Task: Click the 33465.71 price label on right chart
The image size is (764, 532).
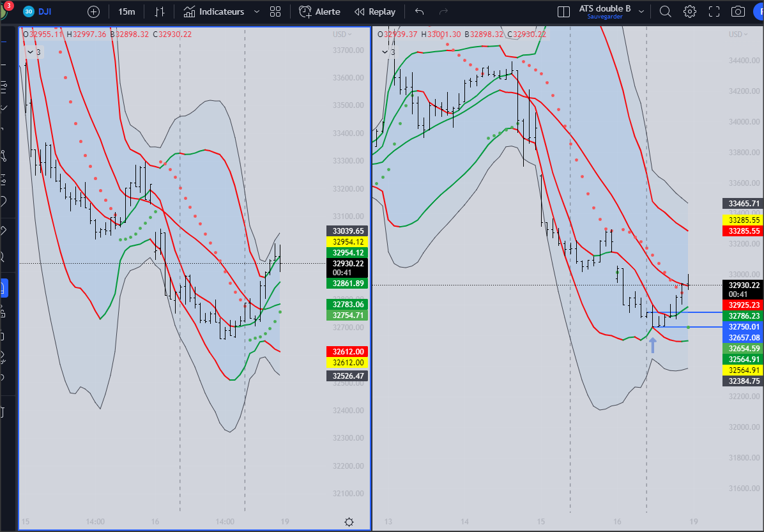Action: point(744,204)
